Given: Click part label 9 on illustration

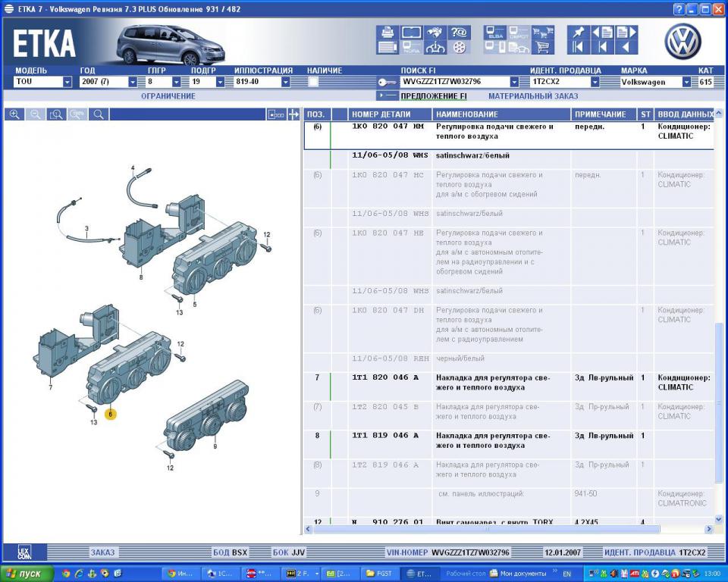Looking at the screenshot, I should click(x=215, y=446).
